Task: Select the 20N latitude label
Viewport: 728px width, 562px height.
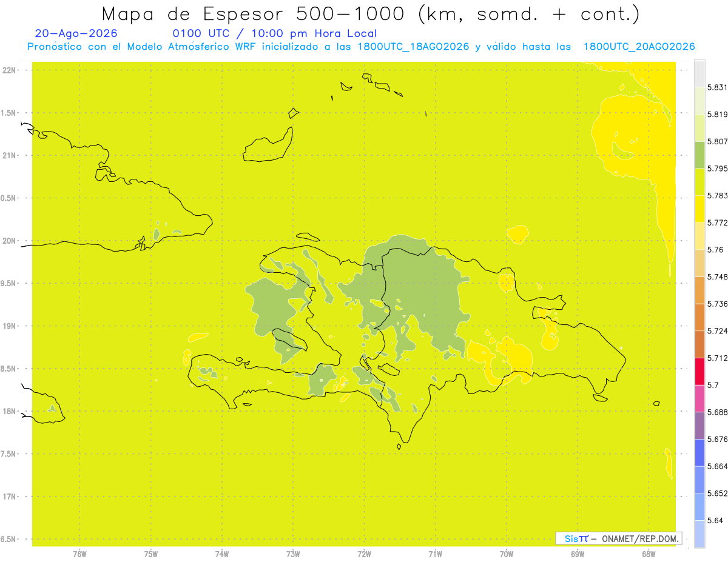Action: pyautogui.click(x=9, y=241)
